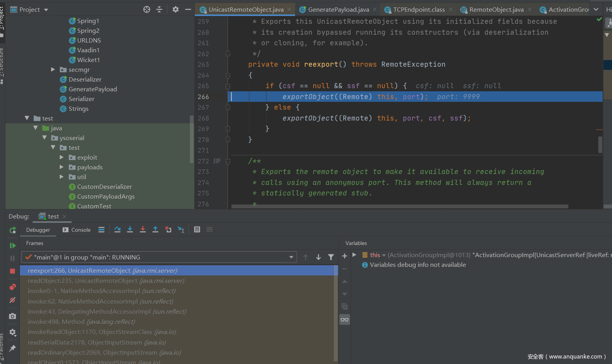Click the Force Step Into red arrow
The height and width of the screenshot is (364, 612).
(143, 230)
